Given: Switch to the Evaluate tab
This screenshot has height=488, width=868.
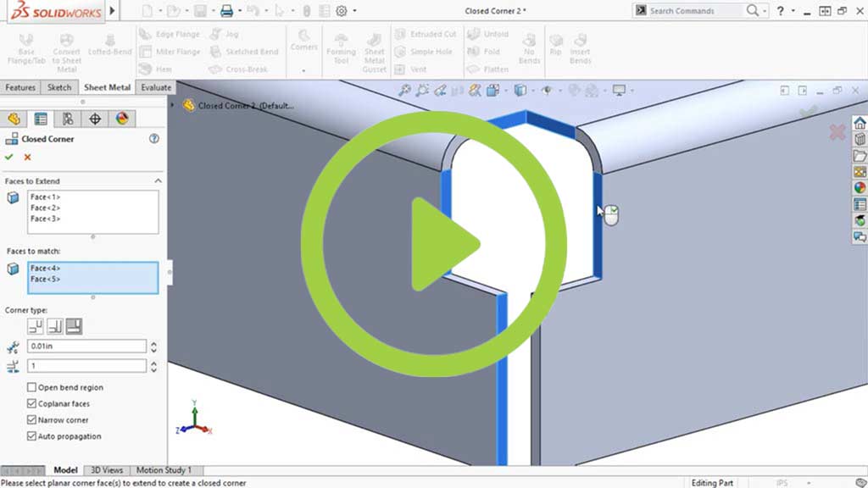Looking at the screenshot, I should point(155,87).
